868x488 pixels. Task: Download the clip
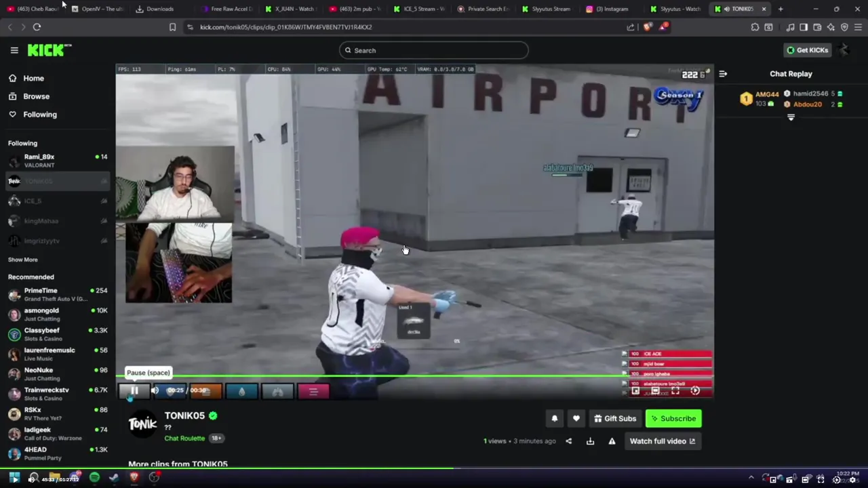click(x=590, y=441)
